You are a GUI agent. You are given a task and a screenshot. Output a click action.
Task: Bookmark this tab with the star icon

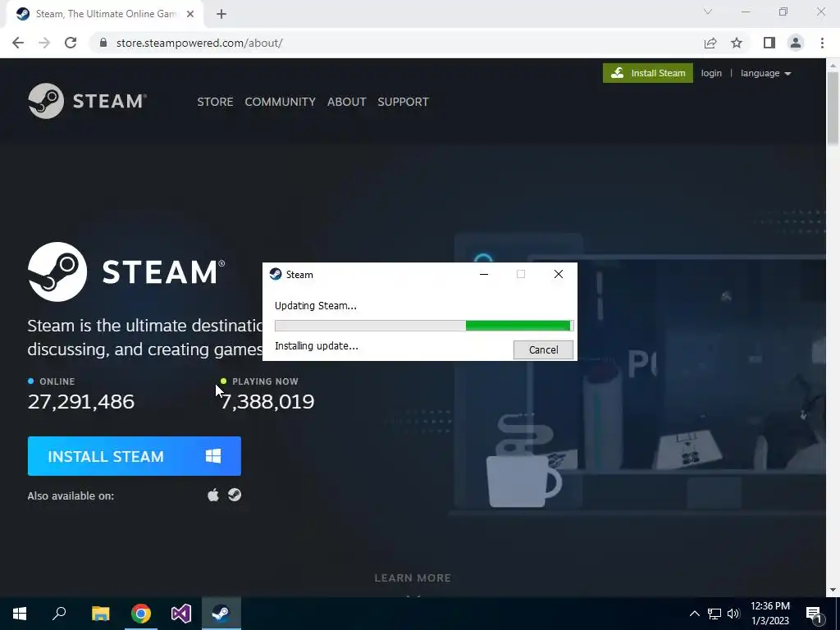coord(737,43)
